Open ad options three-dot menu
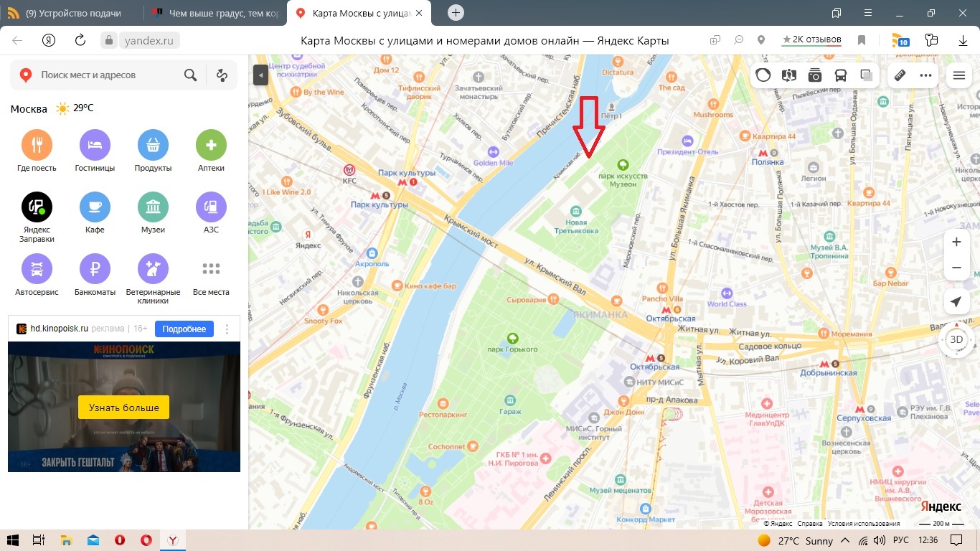980x551 pixels. [227, 329]
